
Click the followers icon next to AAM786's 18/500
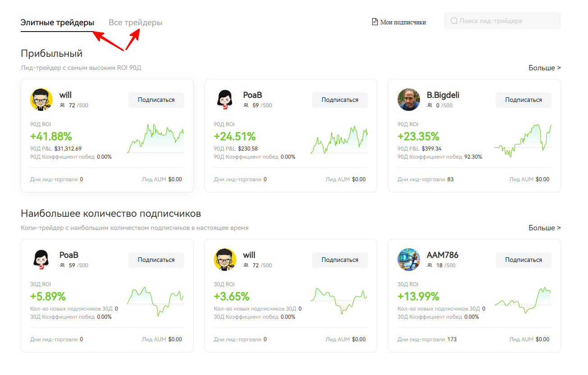pyautogui.click(x=430, y=265)
